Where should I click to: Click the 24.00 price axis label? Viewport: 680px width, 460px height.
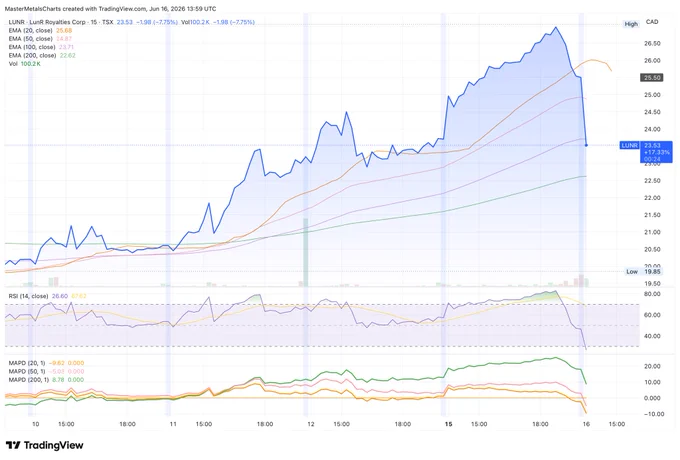pyautogui.click(x=652, y=129)
